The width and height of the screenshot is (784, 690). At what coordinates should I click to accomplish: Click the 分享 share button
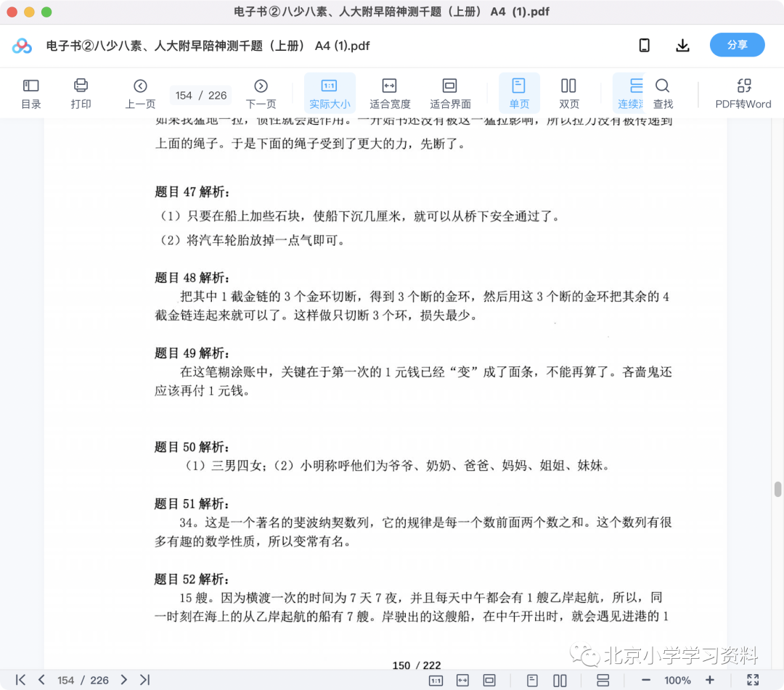(737, 45)
